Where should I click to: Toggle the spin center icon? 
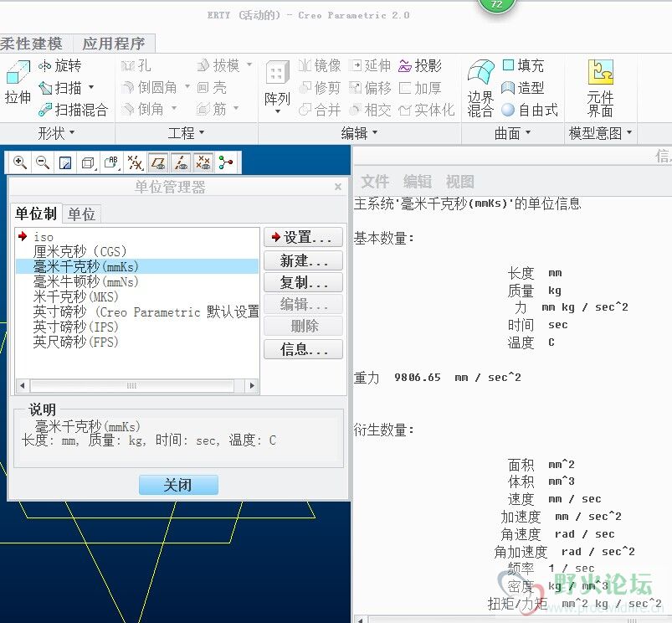[x=226, y=162]
